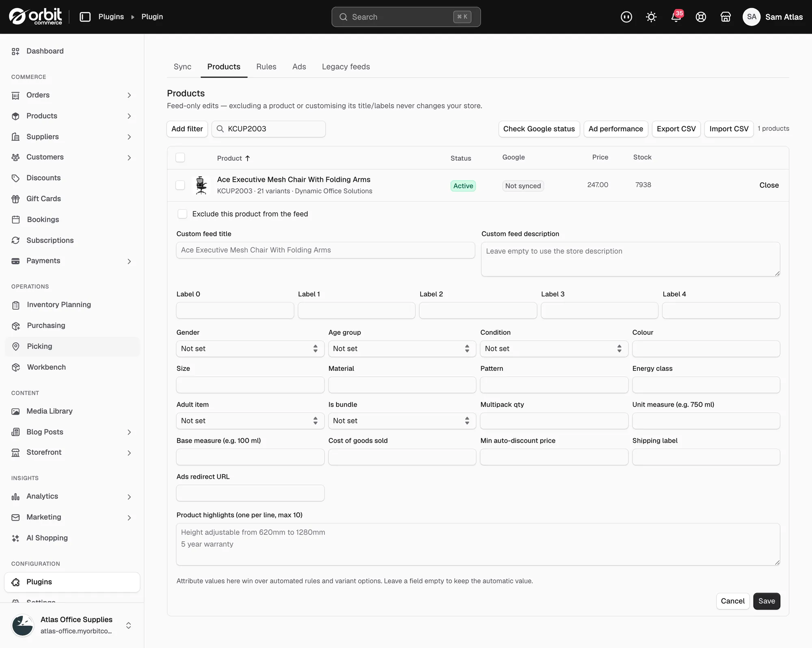Viewport: 812px width, 648px height.
Task: Switch to the Sync tab
Action: point(182,67)
